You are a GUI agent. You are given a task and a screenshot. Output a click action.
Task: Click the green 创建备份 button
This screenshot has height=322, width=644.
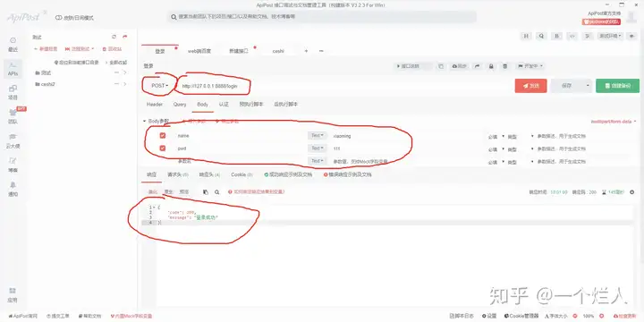coord(617,86)
